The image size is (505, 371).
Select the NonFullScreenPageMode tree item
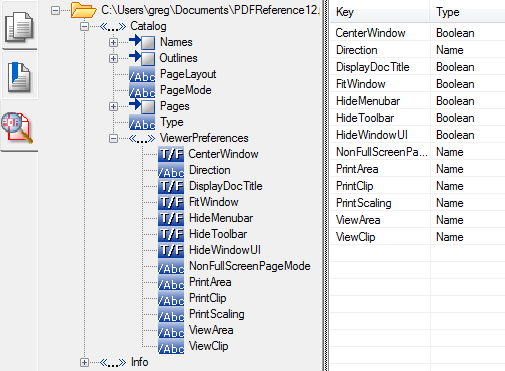[x=250, y=266]
